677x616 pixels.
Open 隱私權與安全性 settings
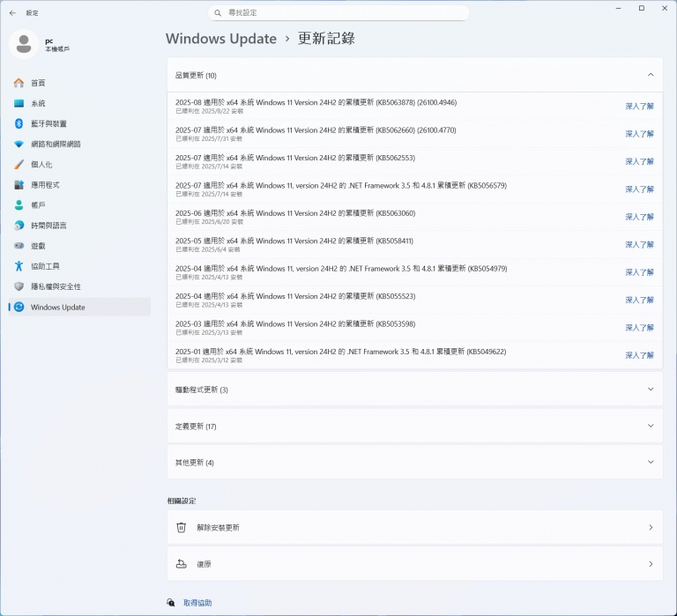click(x=79, y=286)
